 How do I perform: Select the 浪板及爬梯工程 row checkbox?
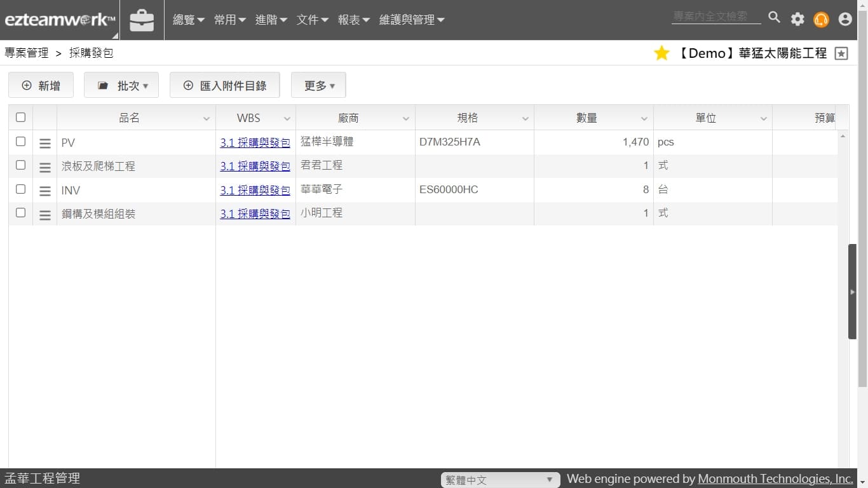pos(20,165)
